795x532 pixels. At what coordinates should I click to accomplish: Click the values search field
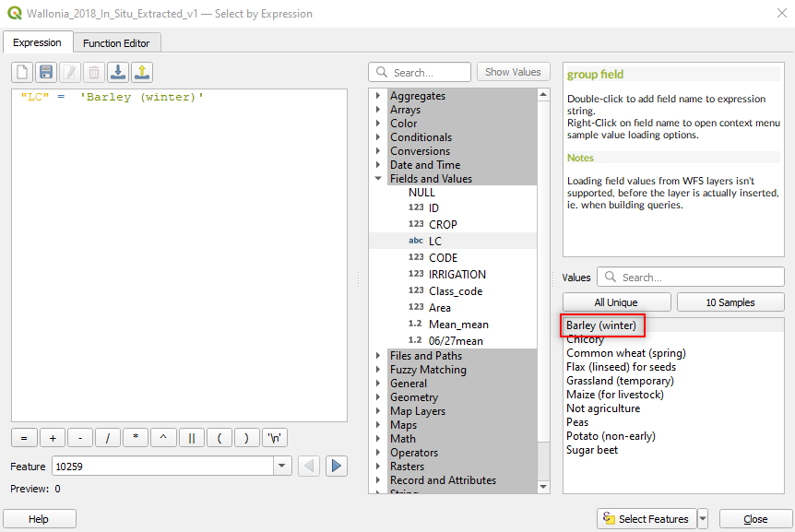tap(691, 278)
